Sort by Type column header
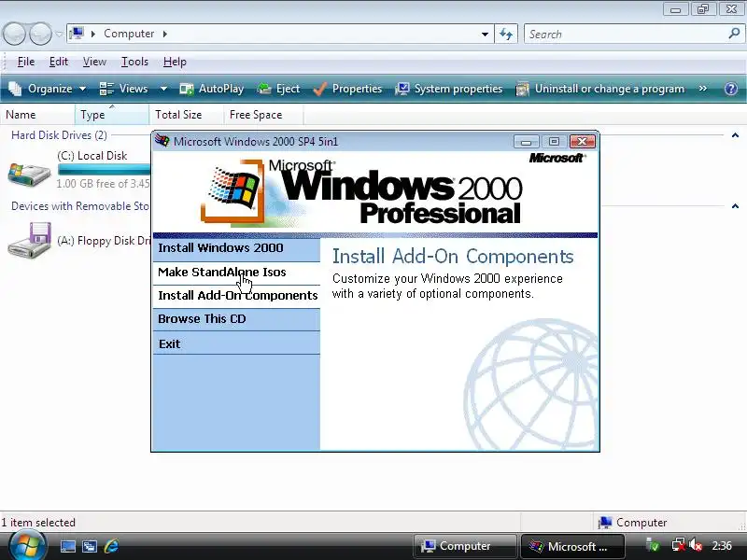747x560 pixels. tap(111, 115)
